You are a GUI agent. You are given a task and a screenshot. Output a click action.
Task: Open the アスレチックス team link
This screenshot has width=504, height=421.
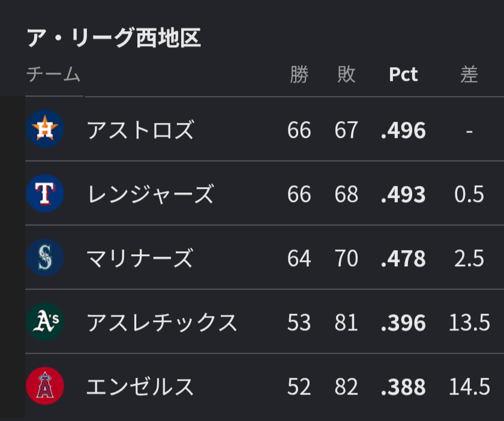[162, 322]
